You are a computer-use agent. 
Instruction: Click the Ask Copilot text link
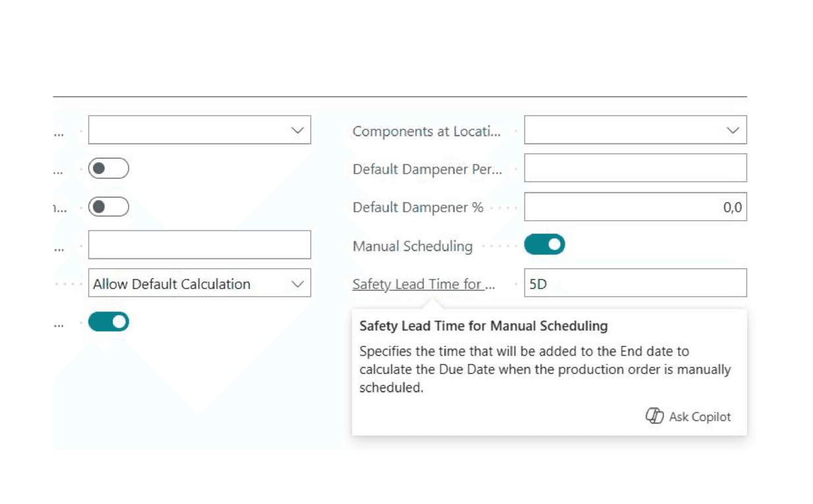[699, 416]
